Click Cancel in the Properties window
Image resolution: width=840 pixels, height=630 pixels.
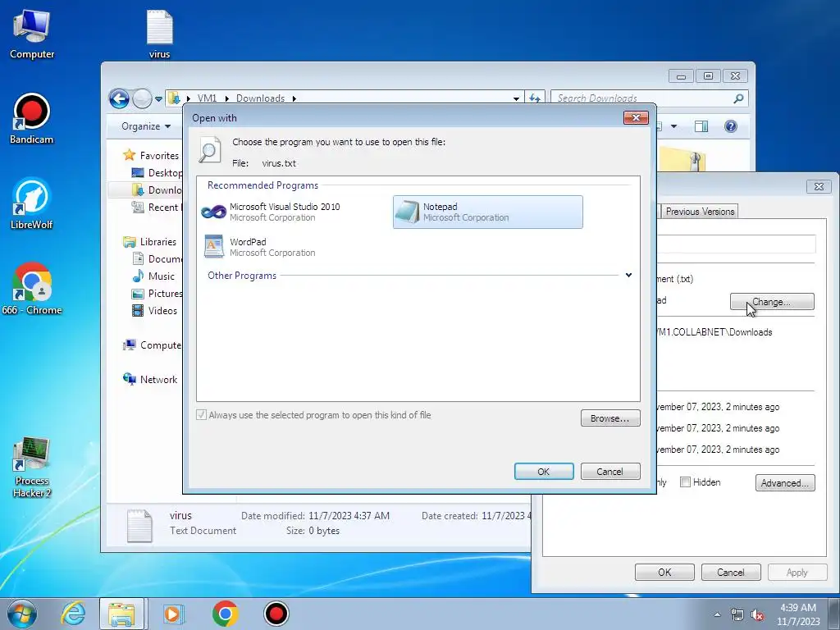(x=731, y=572)
